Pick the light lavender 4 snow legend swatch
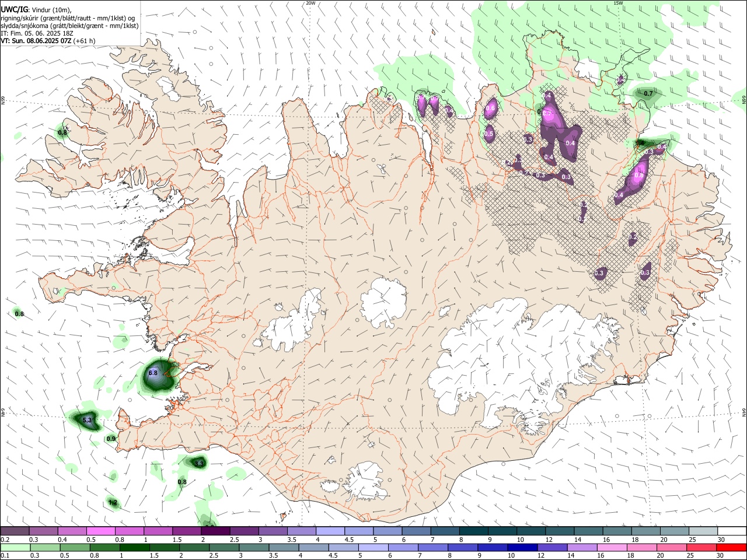 [x=330, y=531]
